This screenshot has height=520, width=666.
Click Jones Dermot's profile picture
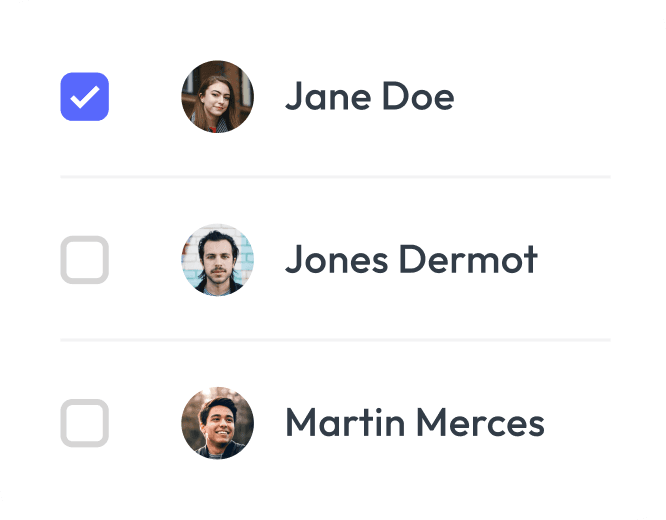click(x=217, y=260)
